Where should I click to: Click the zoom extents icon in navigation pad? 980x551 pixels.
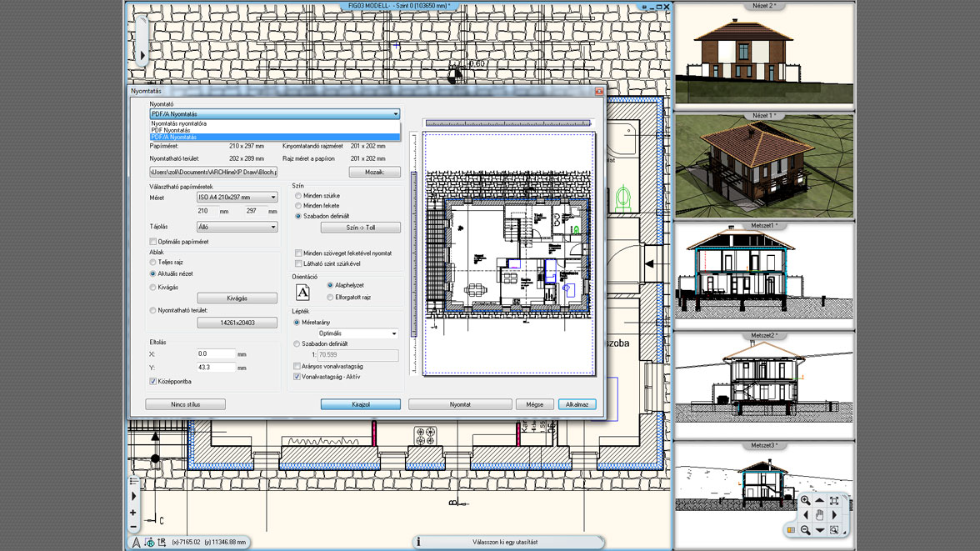pyautogui.click(x=833, y=500)
